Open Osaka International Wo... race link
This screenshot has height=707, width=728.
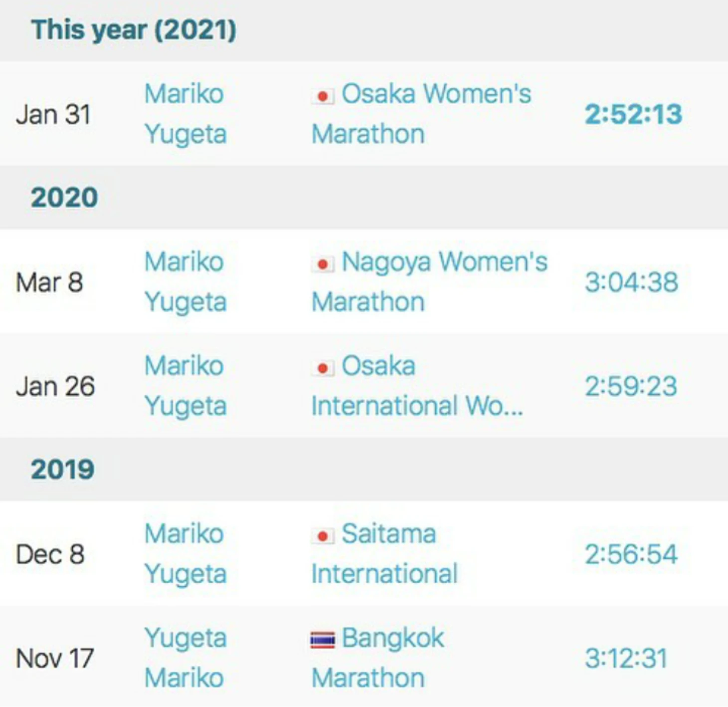pos(417,386)
